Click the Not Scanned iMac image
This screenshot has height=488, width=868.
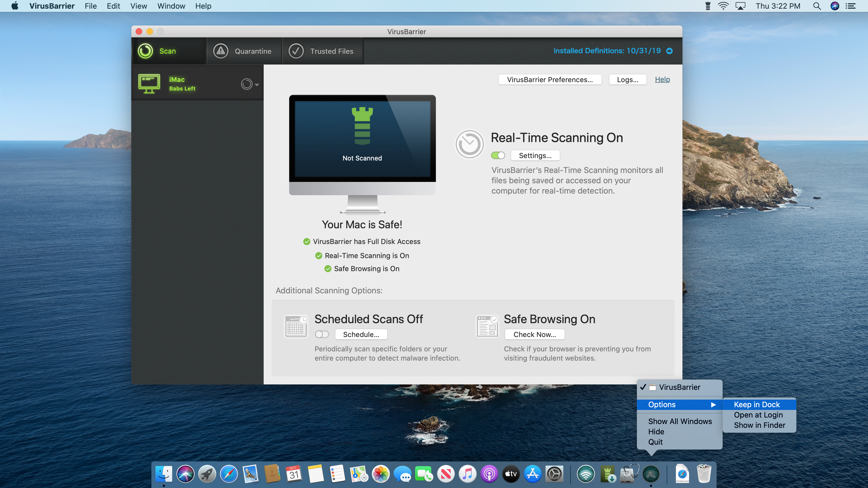[x=362, y=154]
